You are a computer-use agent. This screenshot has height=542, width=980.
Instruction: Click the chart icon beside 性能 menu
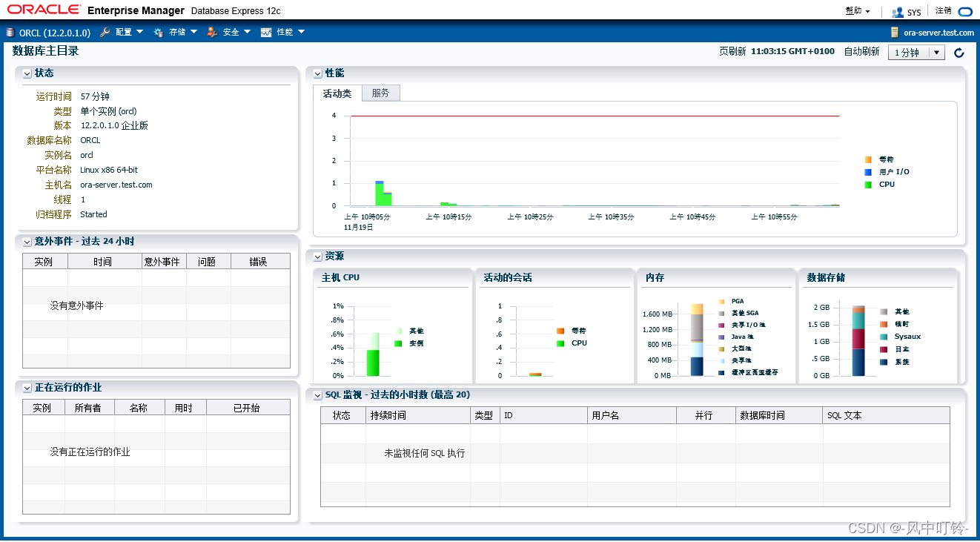click(266, 33)
